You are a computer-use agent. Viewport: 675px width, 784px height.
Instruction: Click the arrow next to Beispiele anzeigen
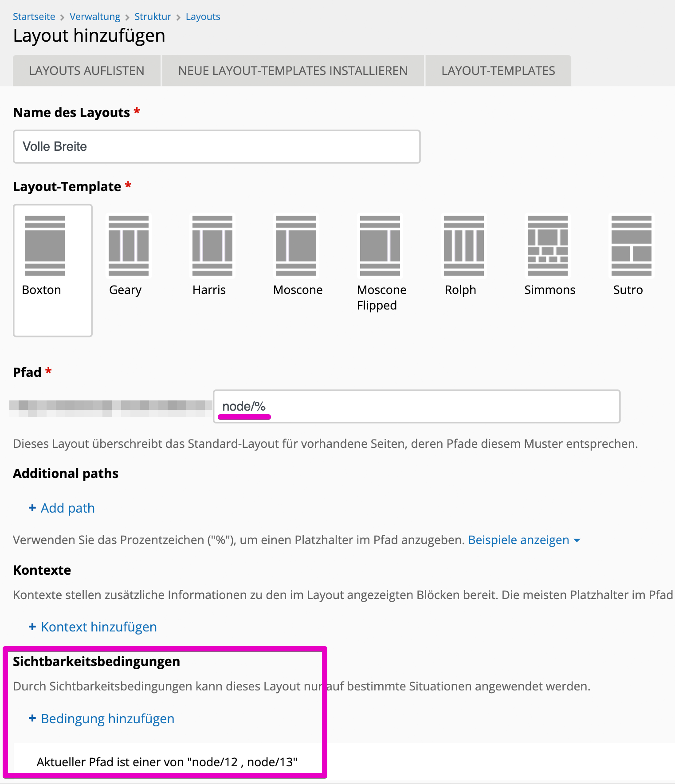(577, 541)
